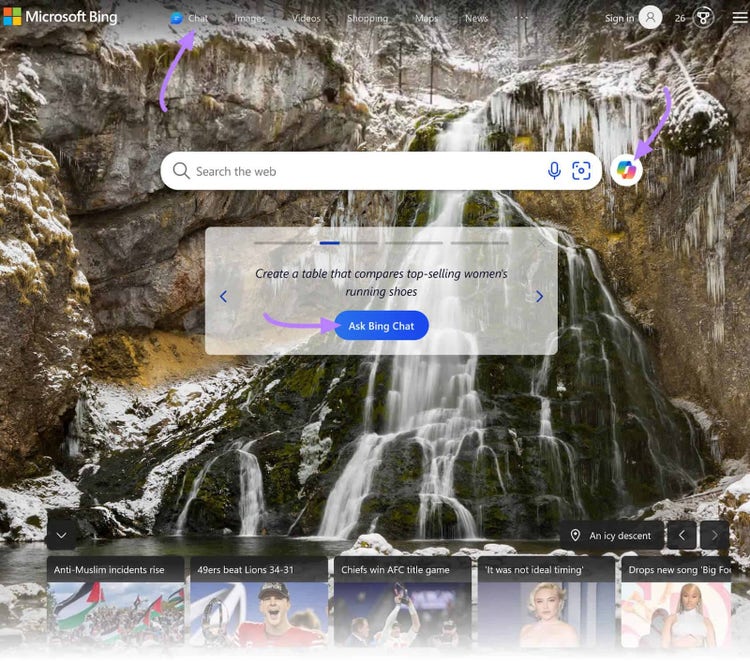The height and width of the screenshot is (661, 750).
Task: Open Chiefs win AFC title game headline
Action: 395,570
